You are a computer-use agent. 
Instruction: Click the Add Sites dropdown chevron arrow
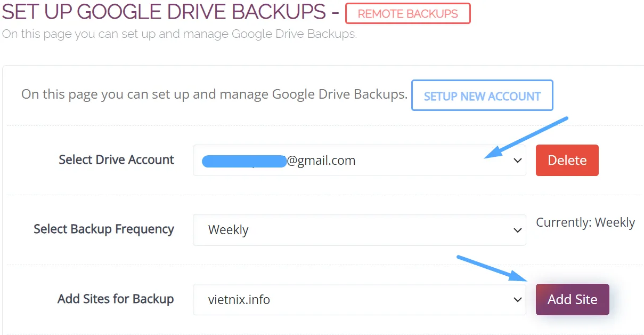coord(517,300)
